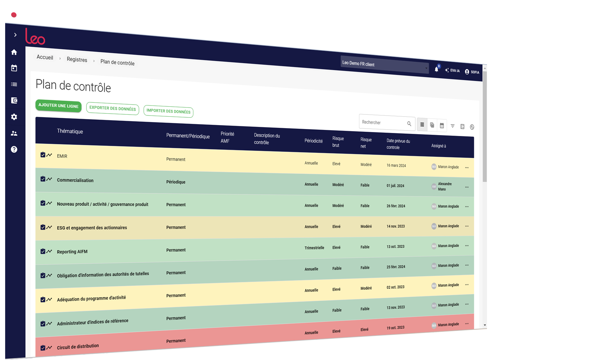The image size is (597, 364).
Task: Open the filter icon in the toolbar
Action: (x=452, y=126)
